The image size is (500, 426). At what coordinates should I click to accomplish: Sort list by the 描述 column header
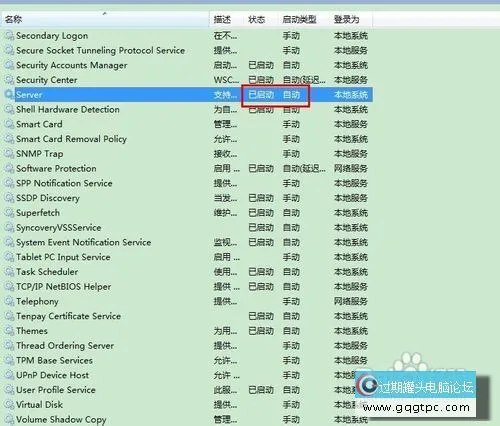(x=227, y=19)
